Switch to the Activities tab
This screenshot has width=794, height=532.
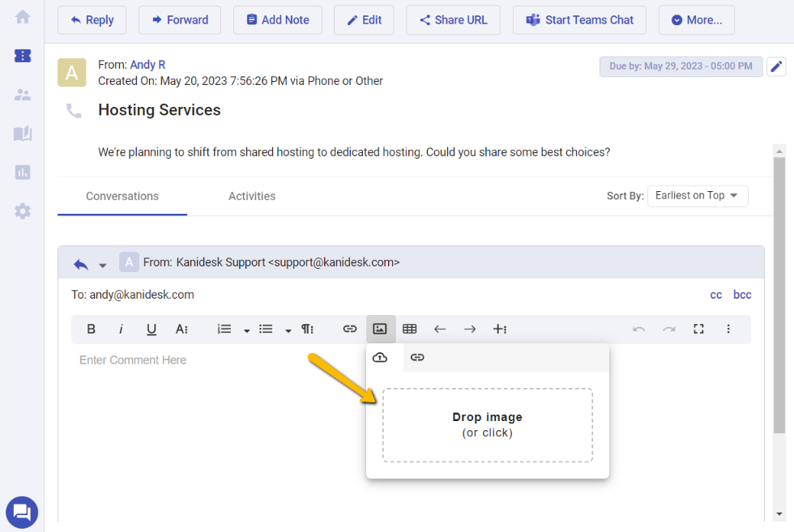pyautogui.click(x=252, y=197)
